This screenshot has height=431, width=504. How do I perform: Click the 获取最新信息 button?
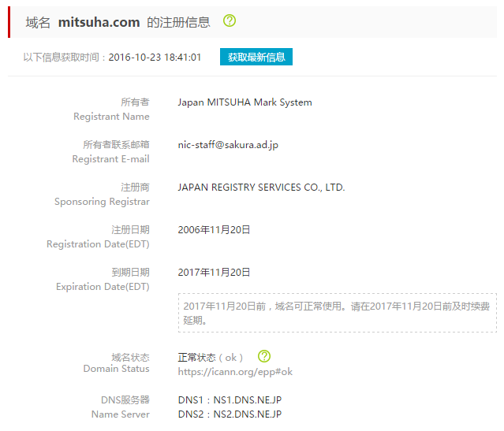256,57
